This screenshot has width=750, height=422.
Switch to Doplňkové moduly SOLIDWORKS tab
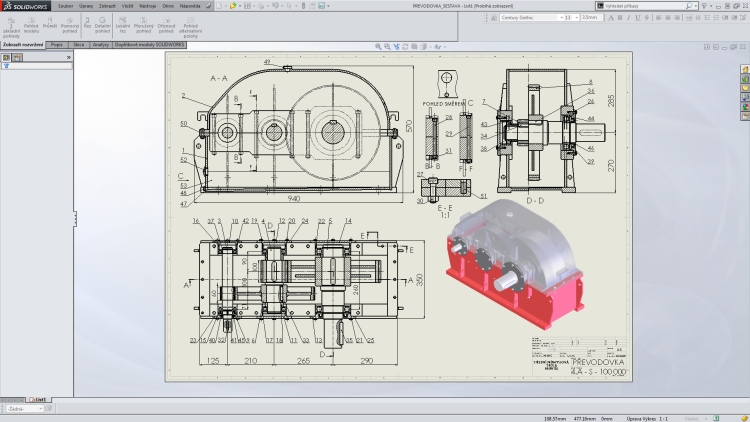coord(150,44)
